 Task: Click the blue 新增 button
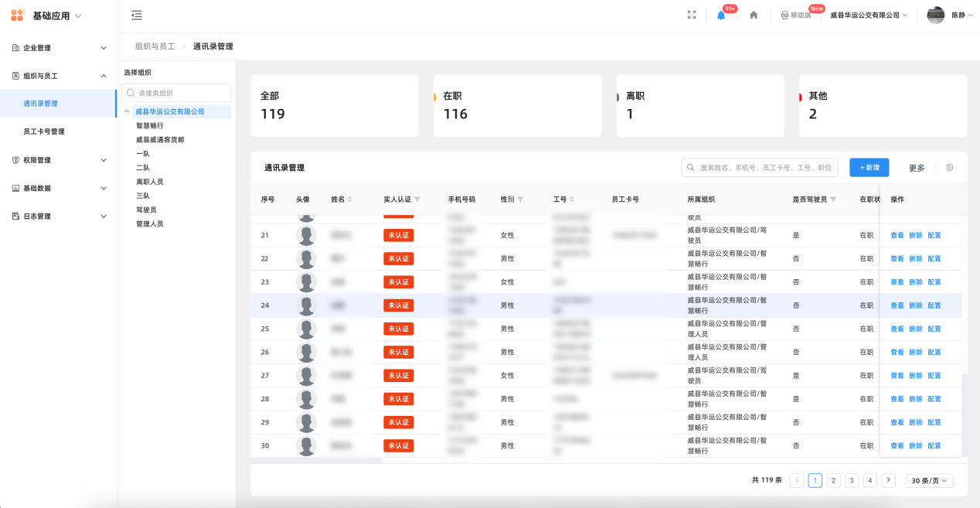869,168
